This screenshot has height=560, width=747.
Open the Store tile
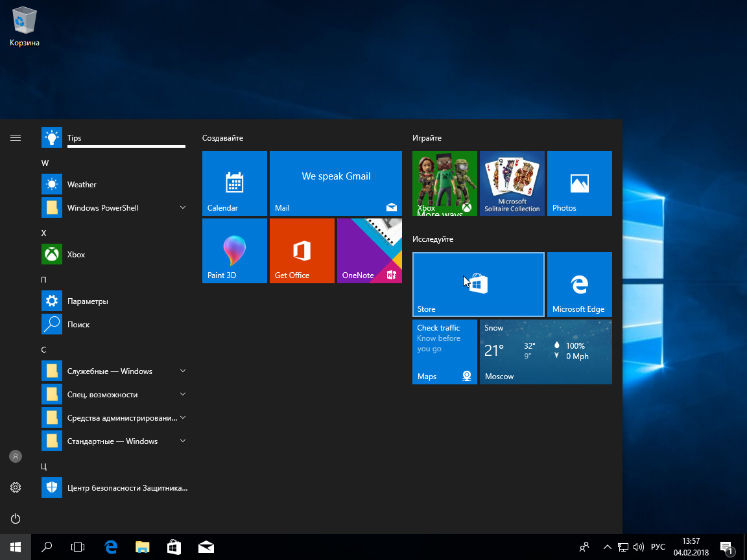point(478,284)
